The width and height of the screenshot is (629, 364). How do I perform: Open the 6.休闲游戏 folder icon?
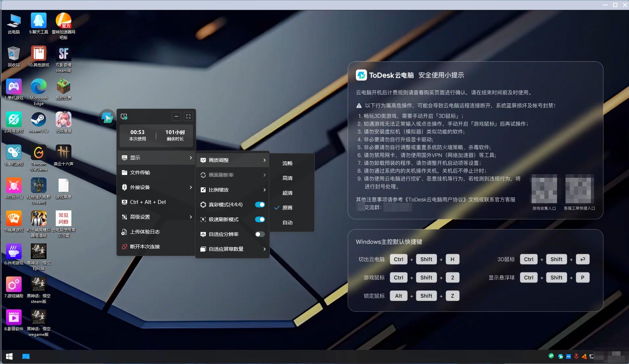click(x=14, y=254)
